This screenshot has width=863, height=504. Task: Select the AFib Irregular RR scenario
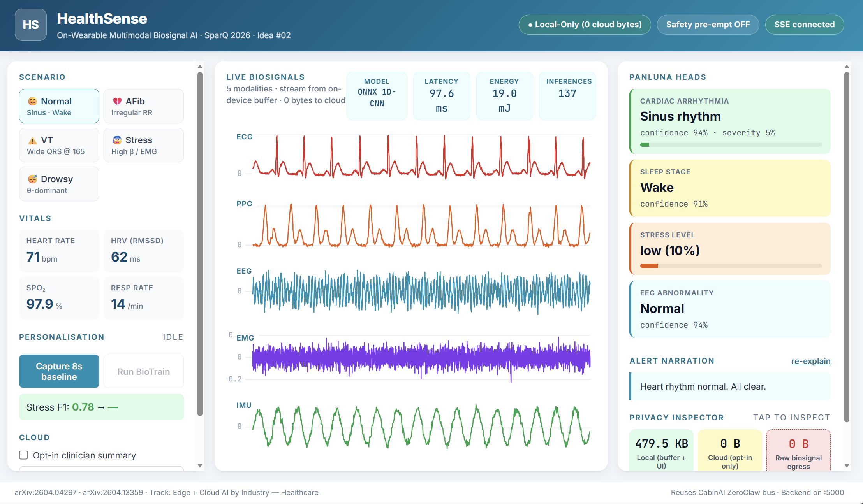[144, 106]
